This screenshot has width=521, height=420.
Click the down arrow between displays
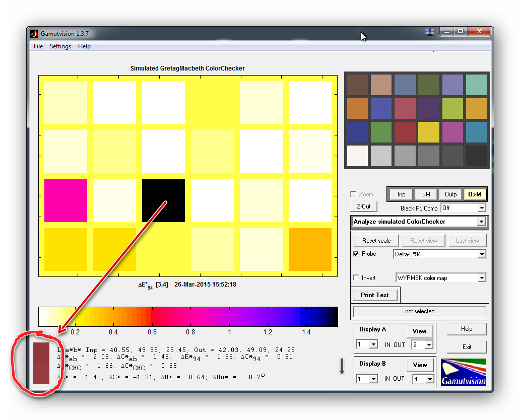[342, 366]
